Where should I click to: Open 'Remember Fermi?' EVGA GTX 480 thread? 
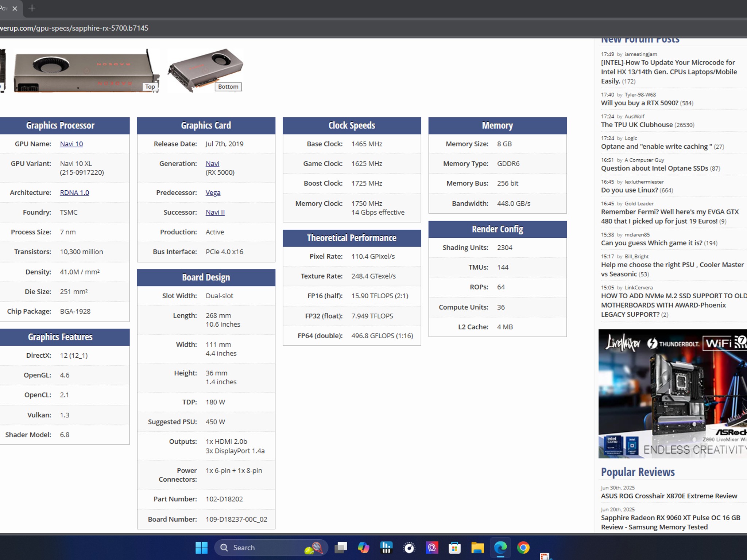tap(670, 216)
